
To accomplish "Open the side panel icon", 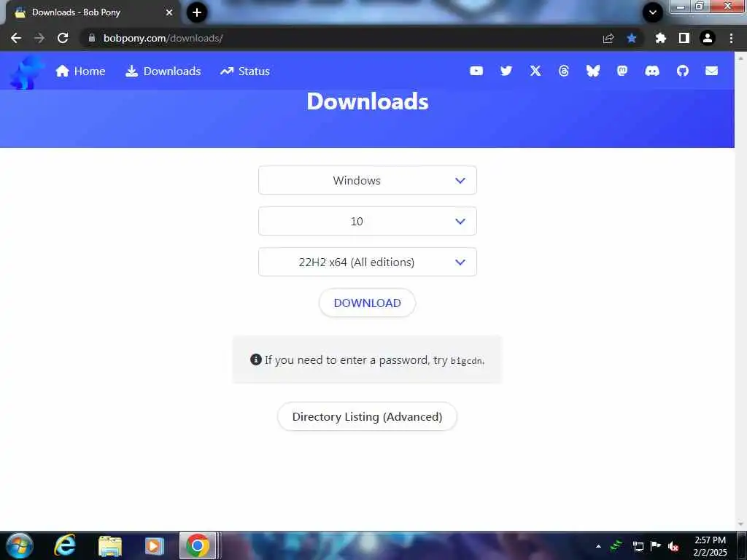I will click(684, 38).
